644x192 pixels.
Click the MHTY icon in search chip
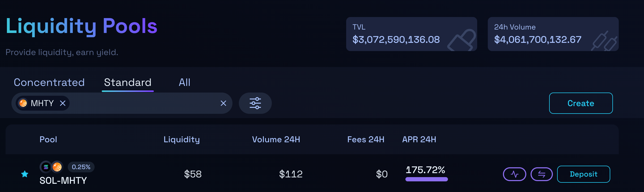coord(23,103)
